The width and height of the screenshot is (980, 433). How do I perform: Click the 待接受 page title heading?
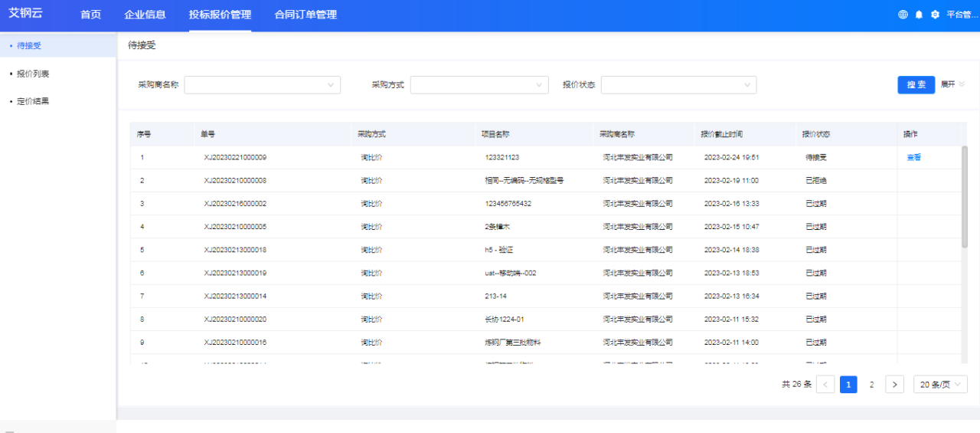[x=142, y=46]
